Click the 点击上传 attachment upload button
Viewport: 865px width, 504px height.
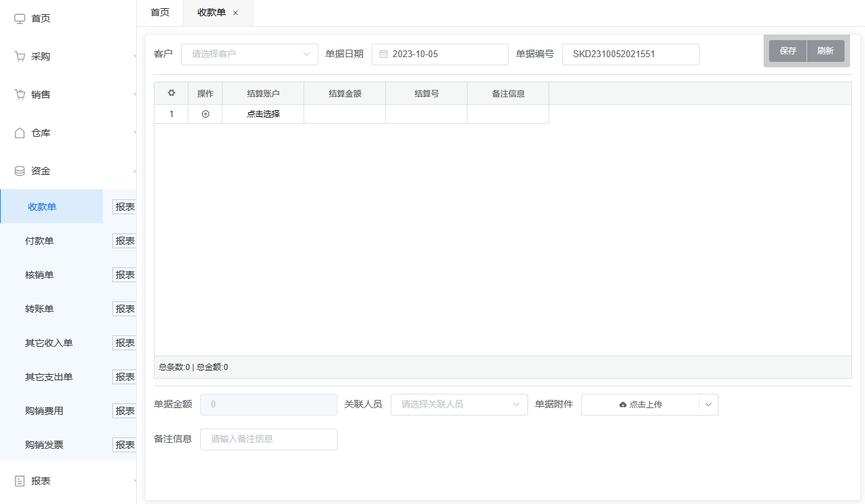640,405
